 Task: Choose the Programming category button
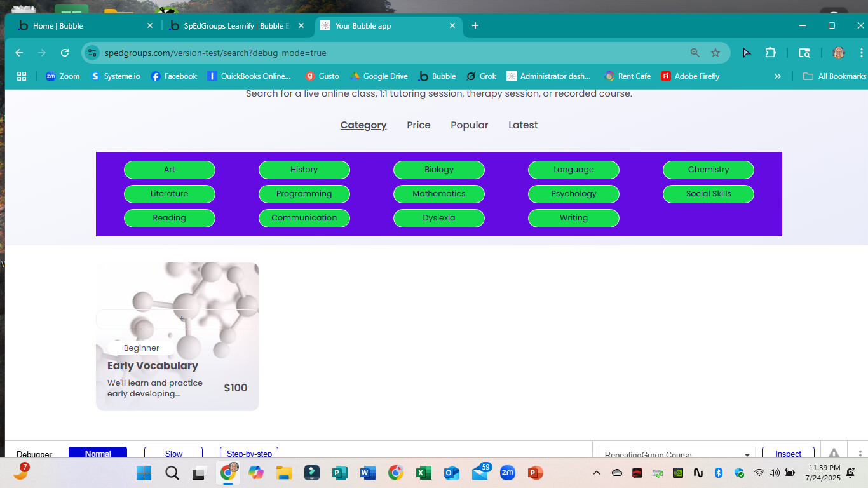pyautogui.click(x=304, y=194)
